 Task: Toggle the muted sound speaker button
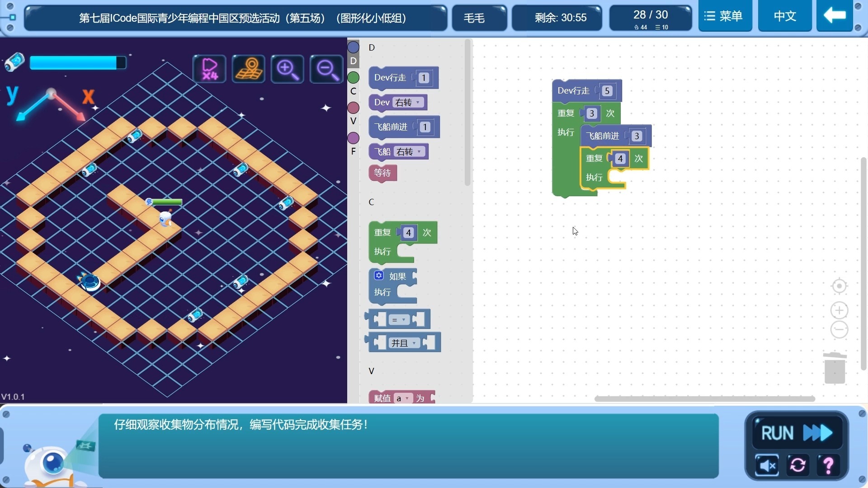(x=767, y=465)
